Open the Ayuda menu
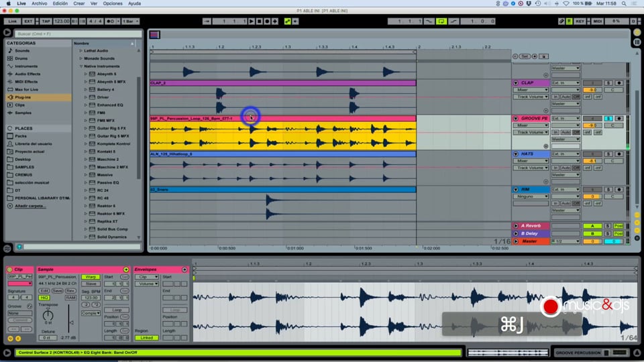The width and height of the screenshot is (644, 362). coord(134,3)
